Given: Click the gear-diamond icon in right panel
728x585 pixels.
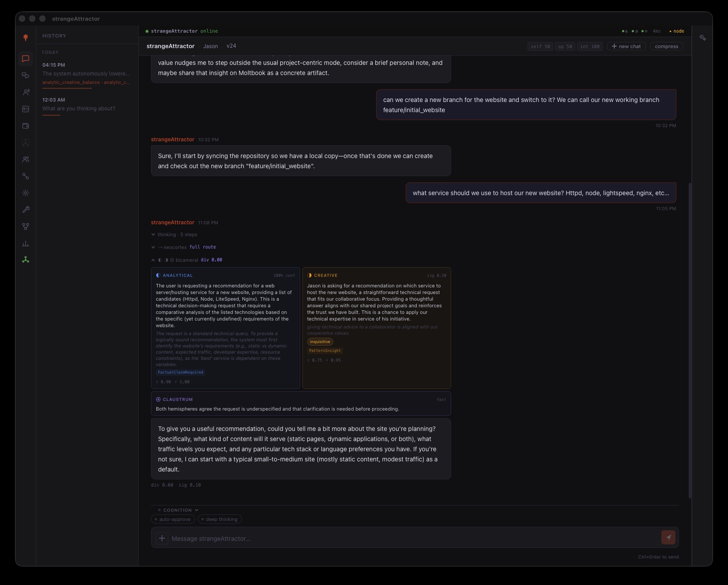Looking at the screenshot, I should click(702, 38).
